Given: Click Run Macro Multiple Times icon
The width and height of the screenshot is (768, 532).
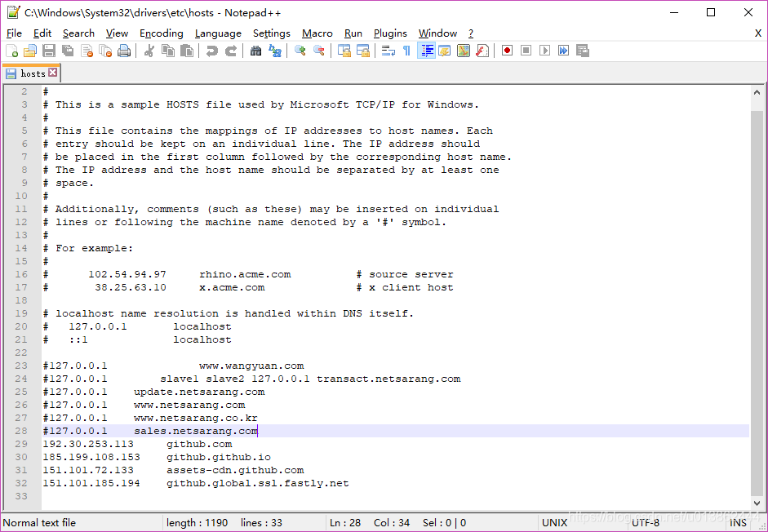Looking at the screenshot, I should click(564, 51).
